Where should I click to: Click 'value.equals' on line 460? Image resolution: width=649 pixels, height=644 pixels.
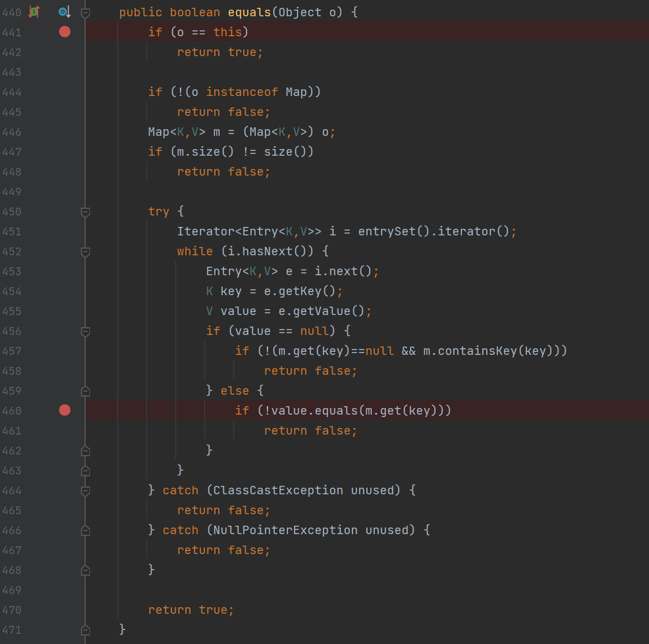[x=315, y=410]
